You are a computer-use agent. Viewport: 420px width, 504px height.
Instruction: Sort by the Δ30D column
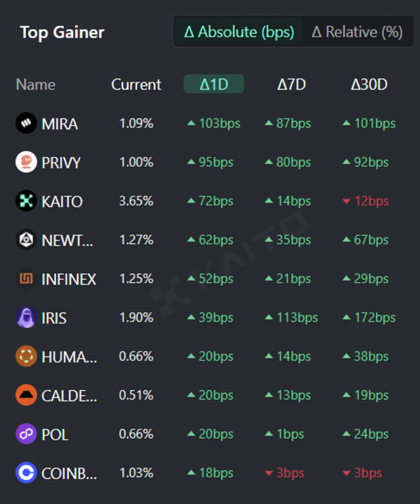pyautogui.click(x=369, y=84)
